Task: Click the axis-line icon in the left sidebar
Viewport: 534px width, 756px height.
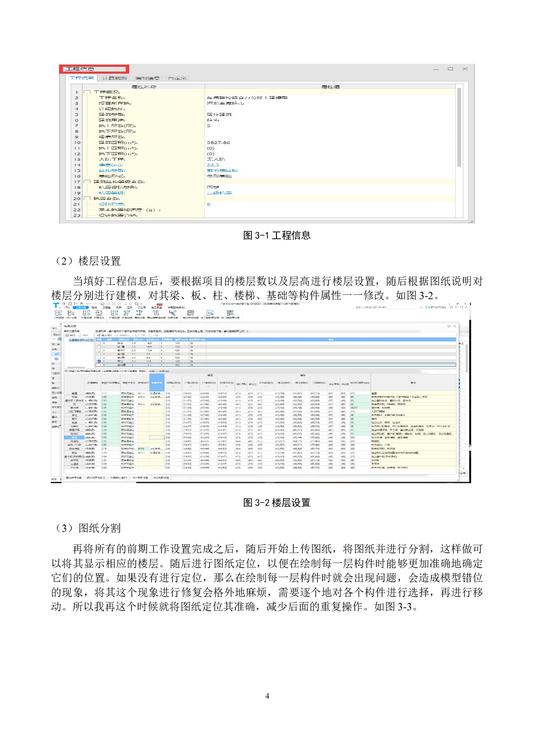Action: tap(57, 354)
